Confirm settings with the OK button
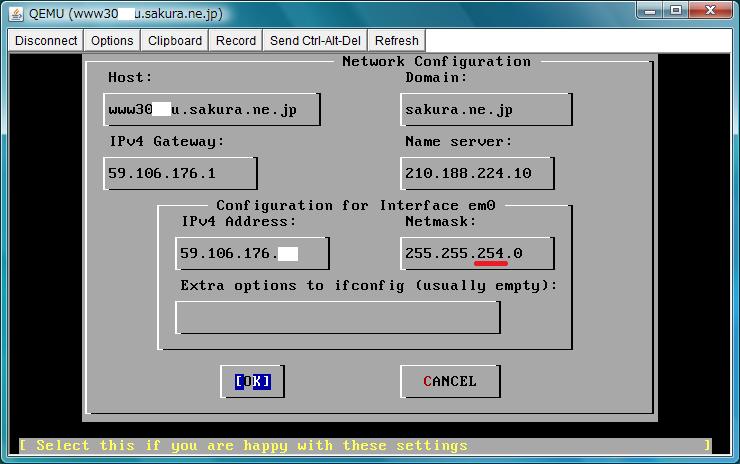Viewport: 740px width, 464px height. point(252,381)
